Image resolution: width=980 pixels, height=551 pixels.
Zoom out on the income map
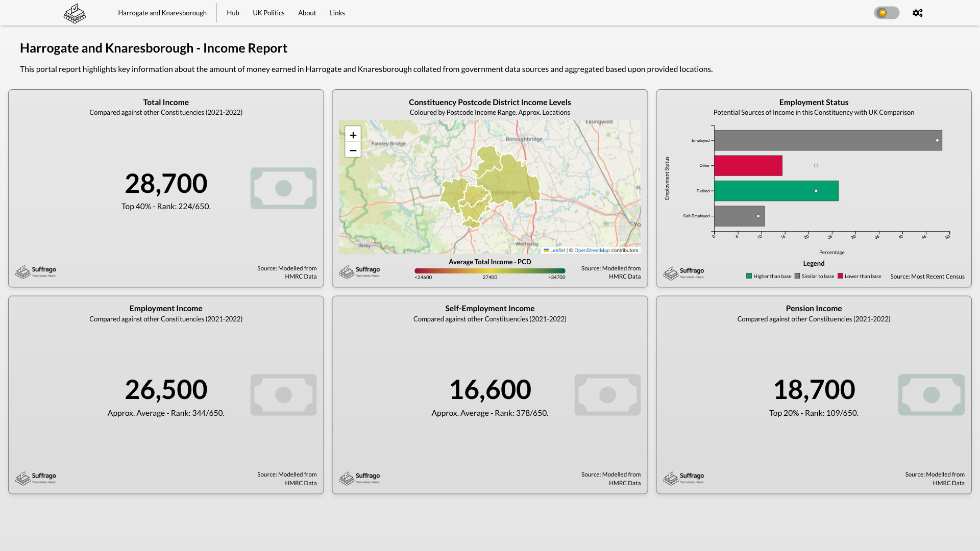coord(353,151)
